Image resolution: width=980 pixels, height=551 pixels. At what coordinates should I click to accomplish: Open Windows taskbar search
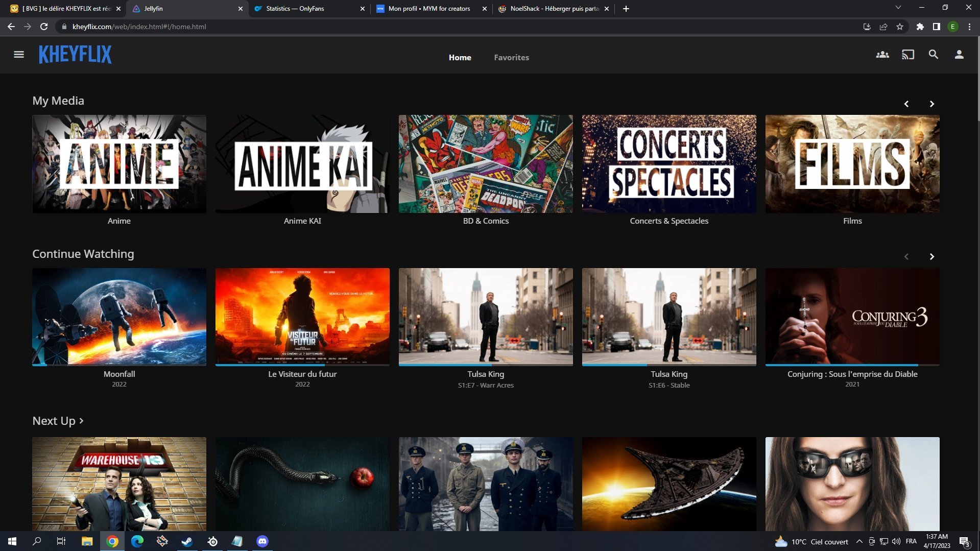click(x=37, y=541)
